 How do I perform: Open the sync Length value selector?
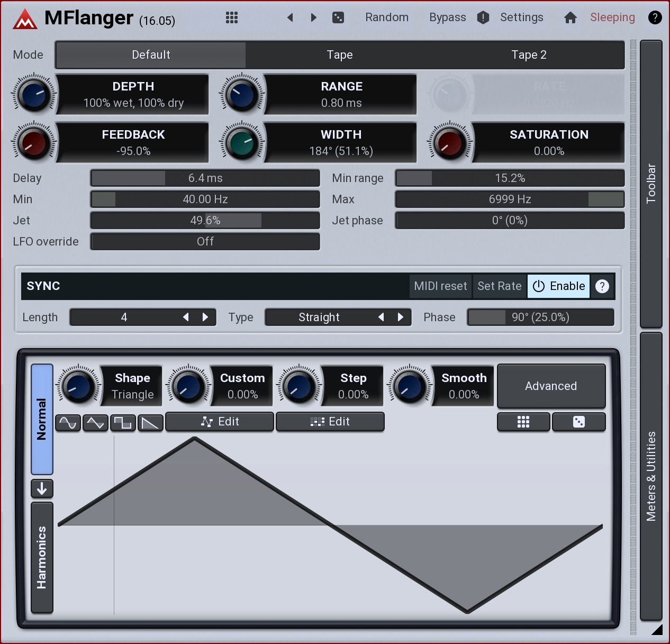[x=124, y=317]
